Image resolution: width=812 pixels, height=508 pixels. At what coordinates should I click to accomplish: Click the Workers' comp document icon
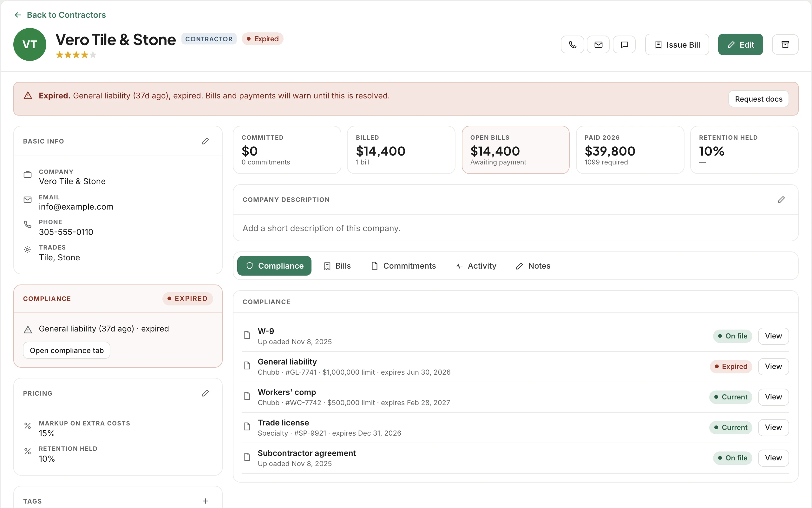247,396
